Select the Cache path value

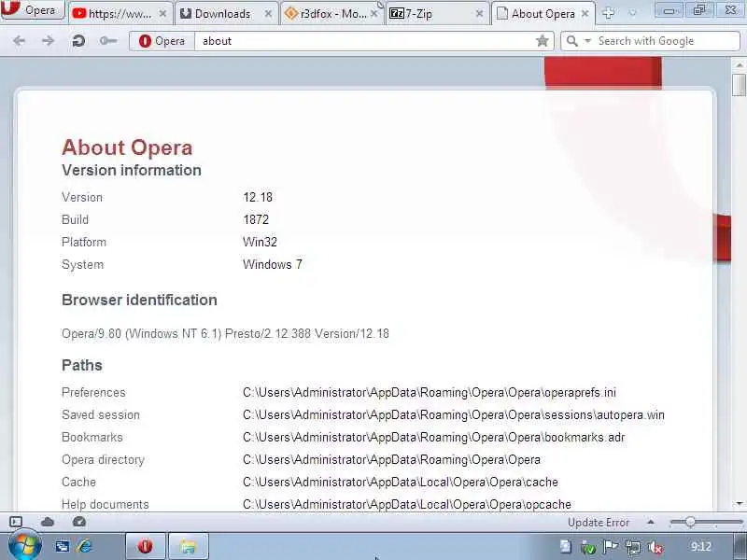click(401, 482)
